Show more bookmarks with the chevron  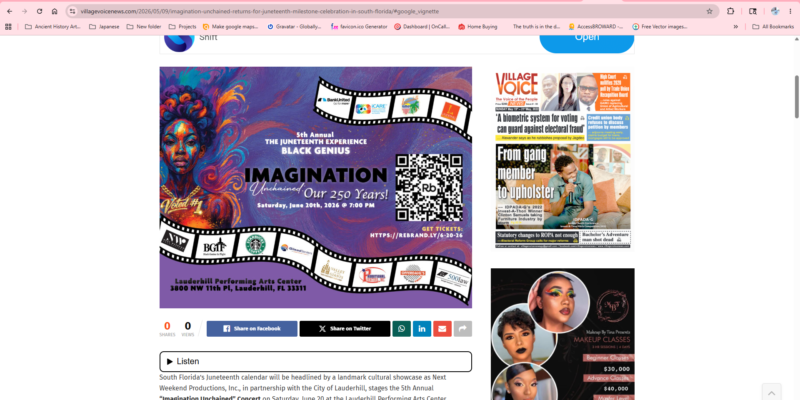736,27
